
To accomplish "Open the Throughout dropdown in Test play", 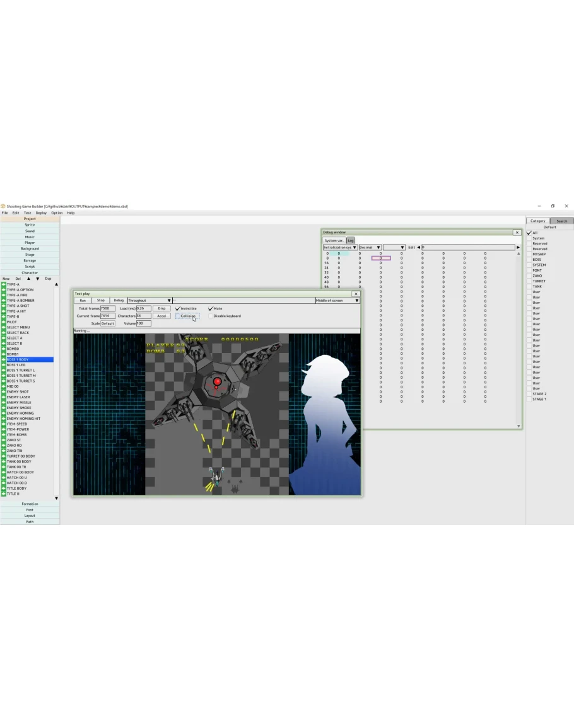I will (150, 301).
